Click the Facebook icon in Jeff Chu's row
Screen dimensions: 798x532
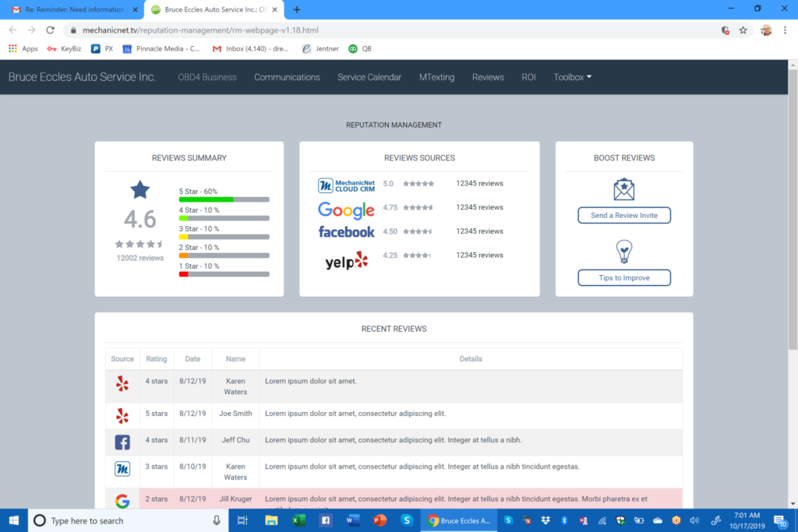coord(122,442)
